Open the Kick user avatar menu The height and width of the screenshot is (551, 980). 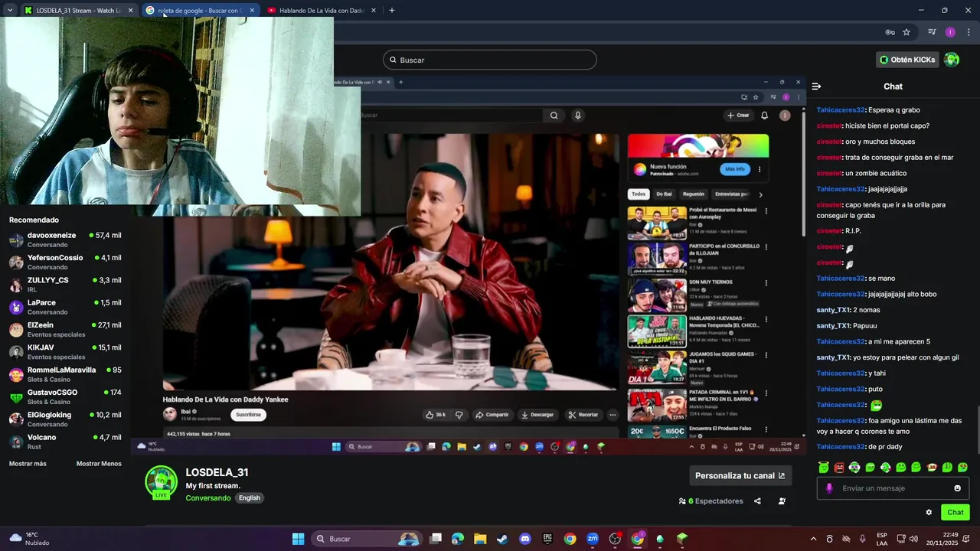click(952, 60)
